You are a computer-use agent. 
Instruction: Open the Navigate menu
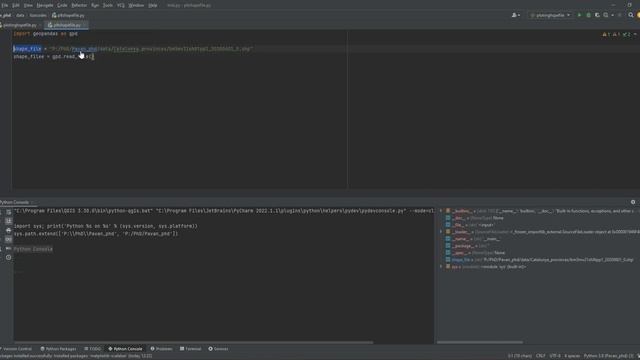click(44, 5)
